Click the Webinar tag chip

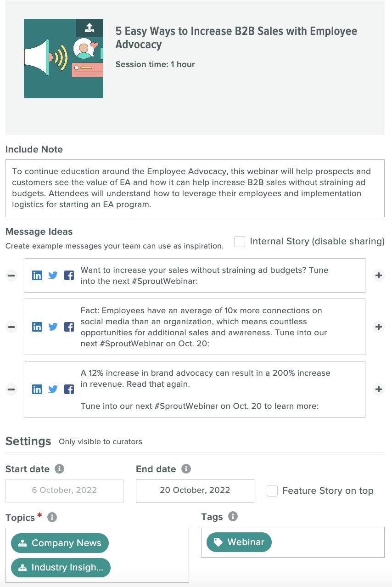click(239, 542)
